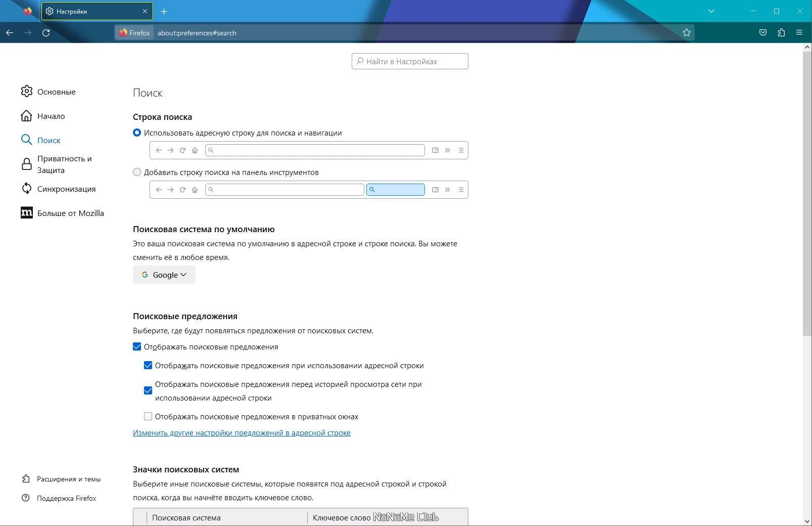Open Расширения и темы link
The width and height of the screenshot is (812, 526).
tap(69, 479)
